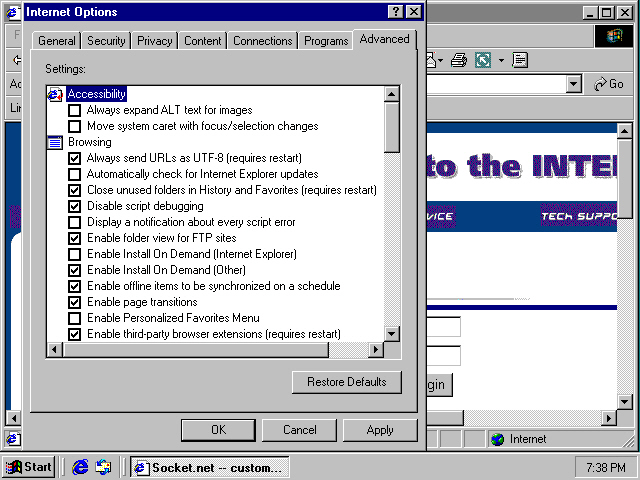This screenshot has width=640, height=480.
Task: Click the Fullscreen icon in browser toolbar
Action: (483, 60)
